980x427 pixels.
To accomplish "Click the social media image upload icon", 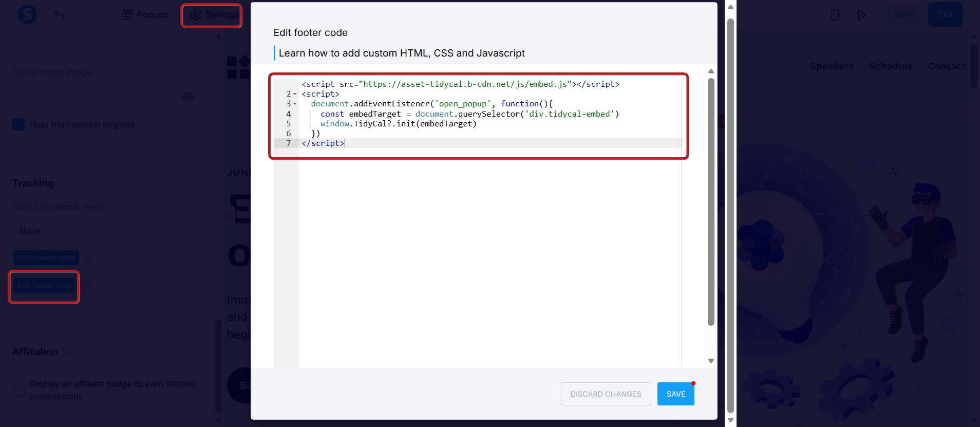I will [188, 96].
